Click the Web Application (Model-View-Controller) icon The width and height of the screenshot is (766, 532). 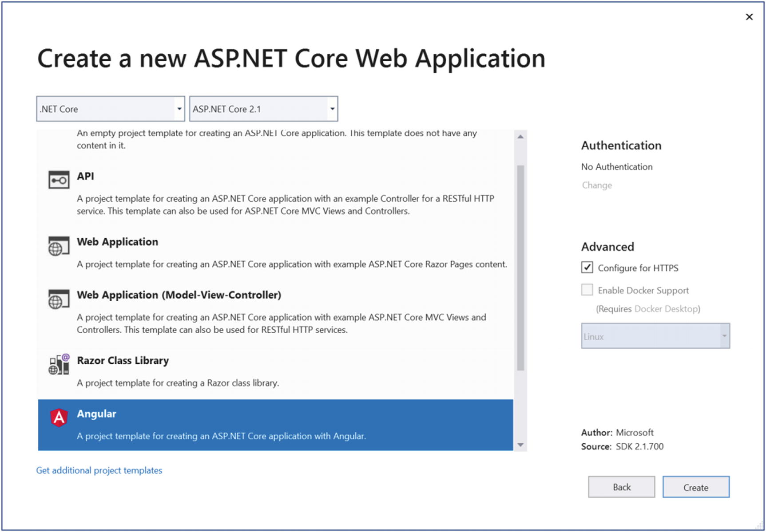pos(59,299)
